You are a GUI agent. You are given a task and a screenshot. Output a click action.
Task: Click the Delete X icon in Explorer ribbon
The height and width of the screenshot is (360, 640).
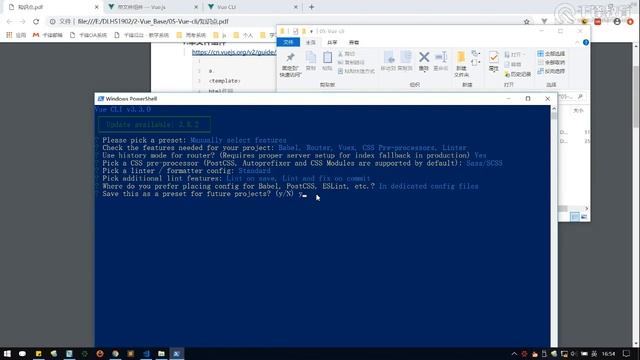pos(424,57)
